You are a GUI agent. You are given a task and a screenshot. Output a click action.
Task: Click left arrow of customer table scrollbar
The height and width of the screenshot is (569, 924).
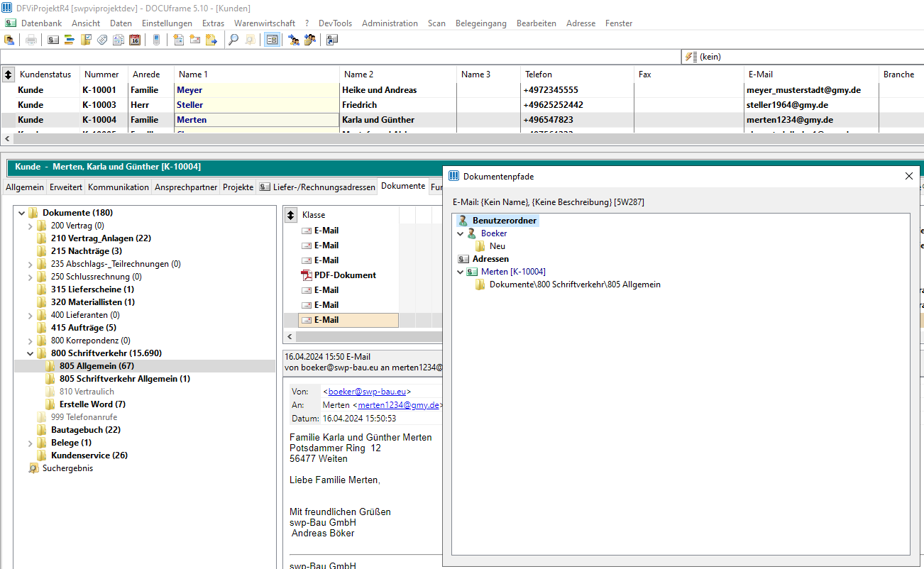pyautogui.click(x=7, y=139)
